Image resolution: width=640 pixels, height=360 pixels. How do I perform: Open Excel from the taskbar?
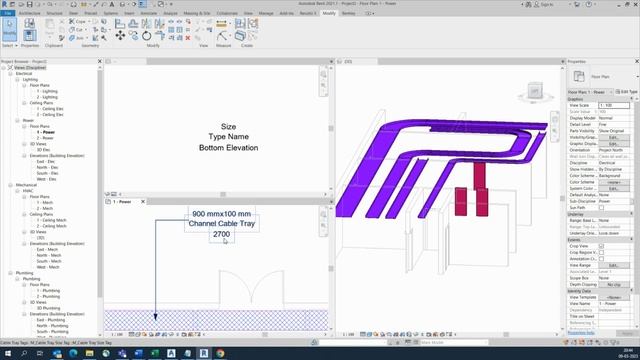pyautogui.click(x=155, y=353)
